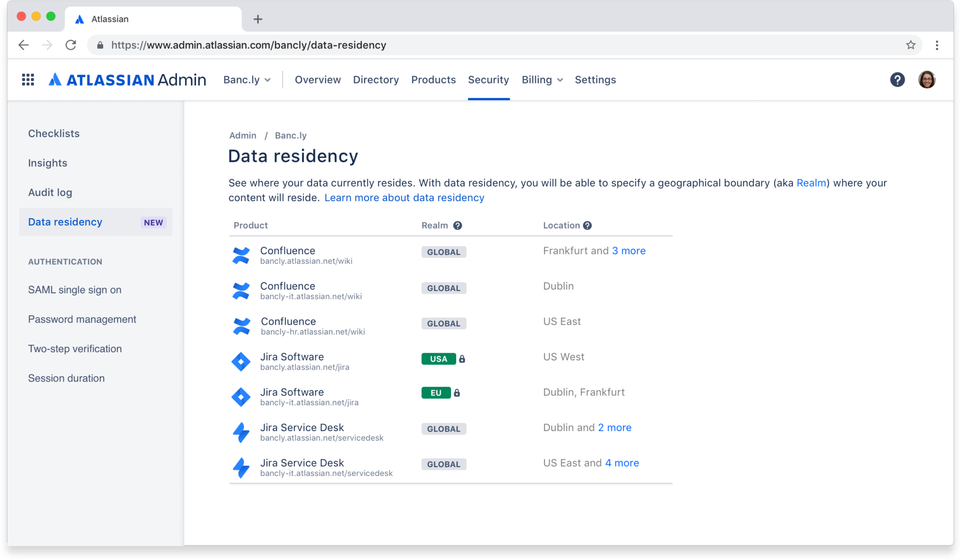Select SAML single sign on

coord(75,290)
